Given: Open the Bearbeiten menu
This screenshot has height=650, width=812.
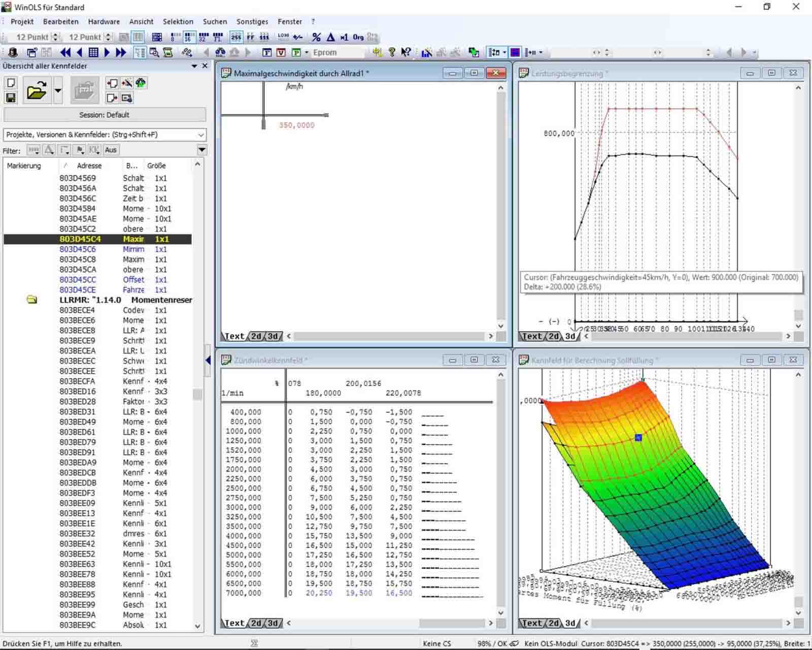Looking at the screenshot, I should [x=61, y=22].
